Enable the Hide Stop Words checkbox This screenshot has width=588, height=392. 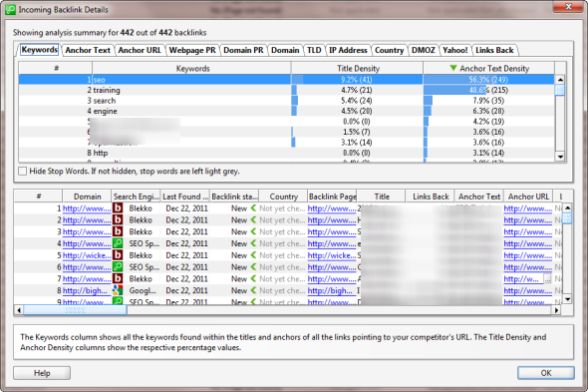pos(23,172)
